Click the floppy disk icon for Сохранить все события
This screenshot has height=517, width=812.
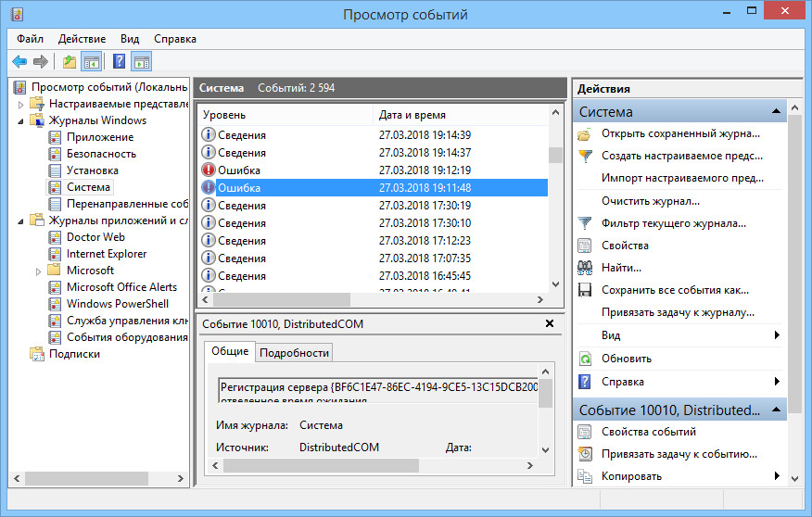tap(585, 290)
